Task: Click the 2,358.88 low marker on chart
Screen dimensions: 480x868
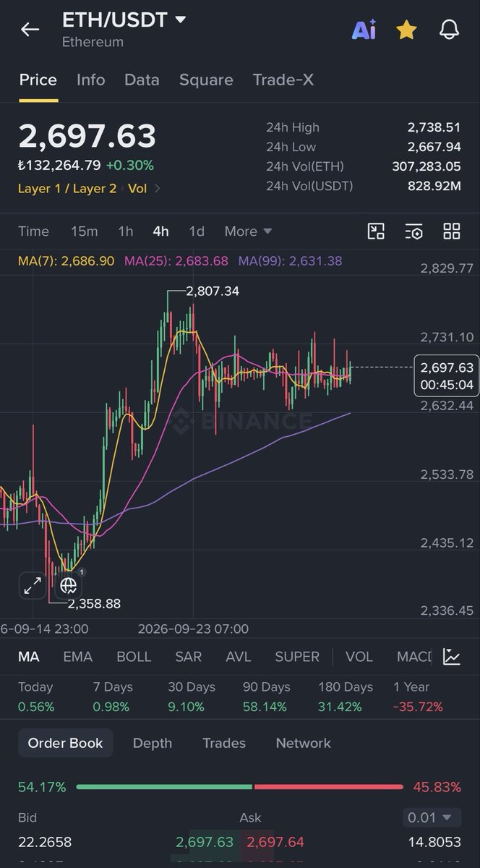Action: [x=94, y=603]
